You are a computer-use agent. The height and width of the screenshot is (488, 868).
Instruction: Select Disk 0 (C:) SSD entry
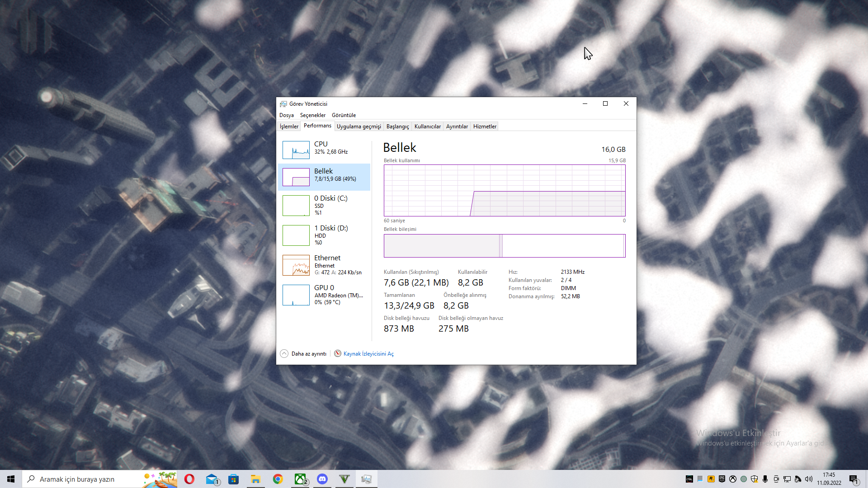tap(324, 205)
